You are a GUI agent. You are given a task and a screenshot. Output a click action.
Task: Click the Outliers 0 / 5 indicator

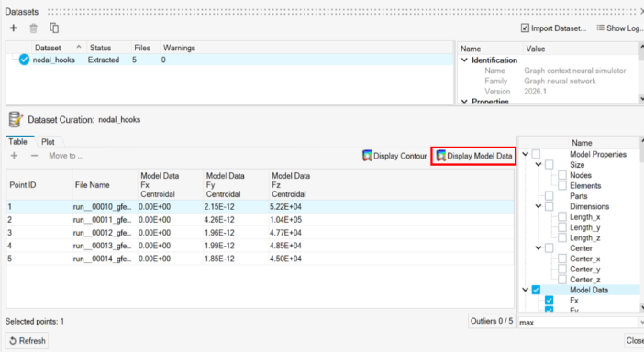pos(492,321)
